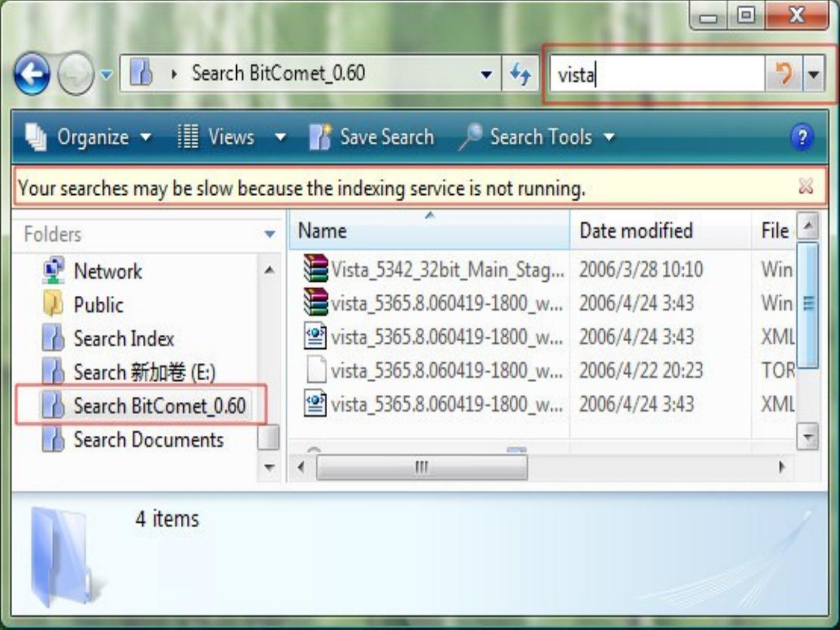Select Network in the folder tree
This screenshot has width=840, height=630.
108,271
